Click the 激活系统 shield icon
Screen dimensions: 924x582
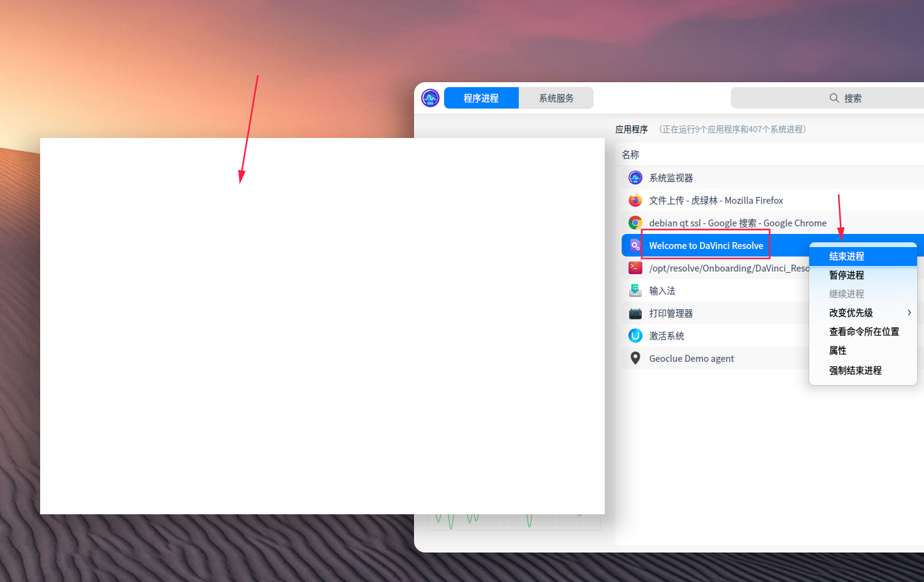coord(635,336)
